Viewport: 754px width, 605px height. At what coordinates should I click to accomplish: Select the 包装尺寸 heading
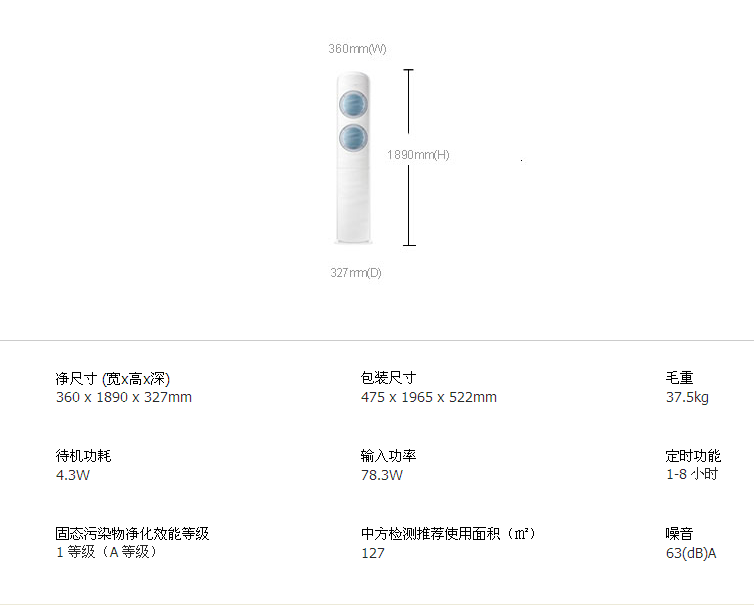click(388, 378)
